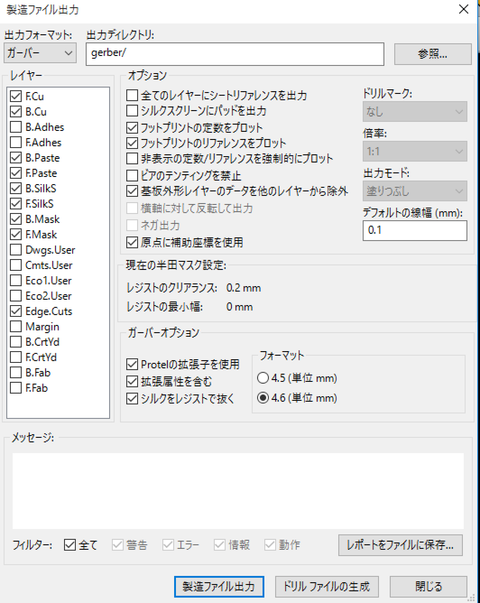Close the dialog with the X icon

pyautogui.click(x=463, y=9)
